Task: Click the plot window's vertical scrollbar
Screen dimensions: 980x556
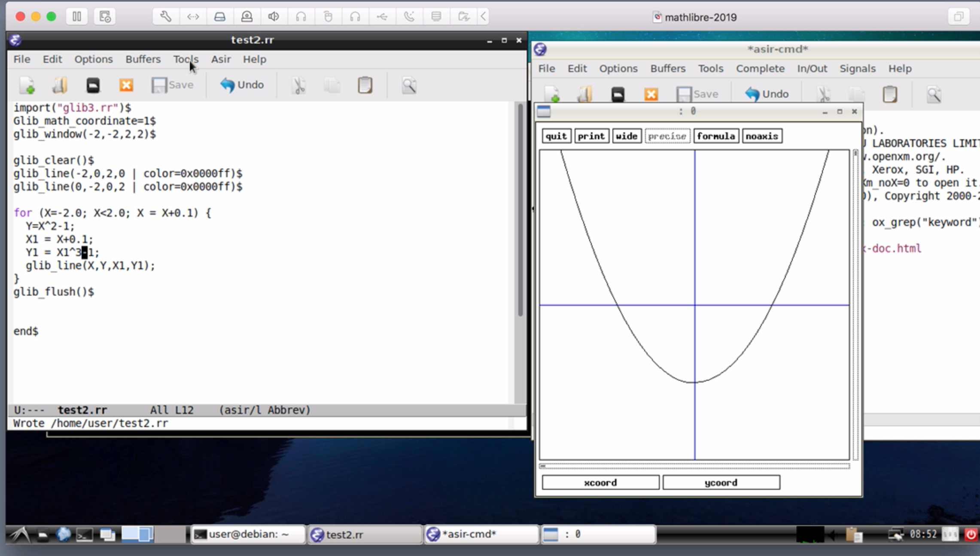Action: click(x=855, y=305)
